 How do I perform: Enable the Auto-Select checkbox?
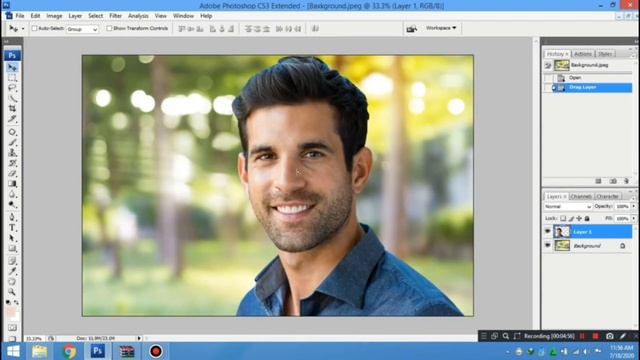pos(35,29)
